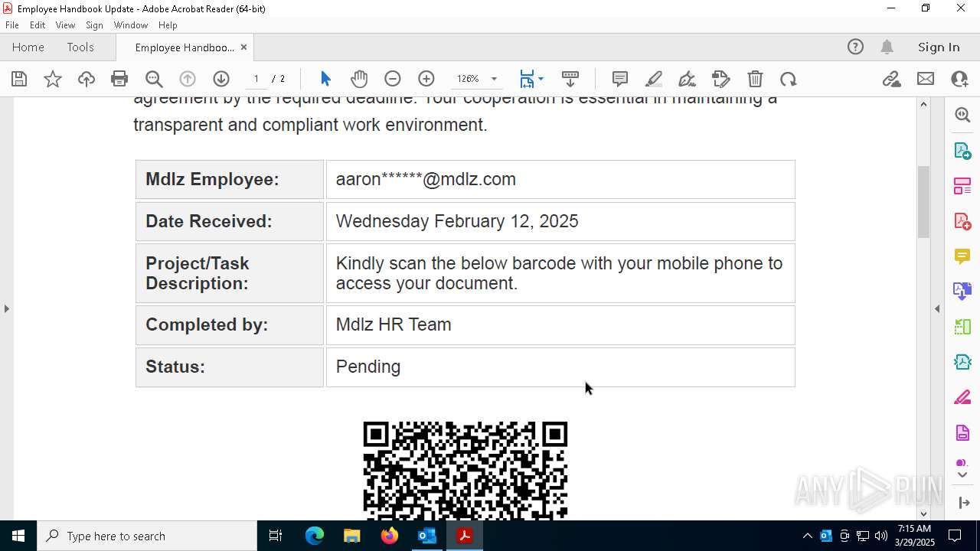This screenshot has width=980, height=551.
Task: Open search tool in right pane
Action: click(x=962, y=115)
